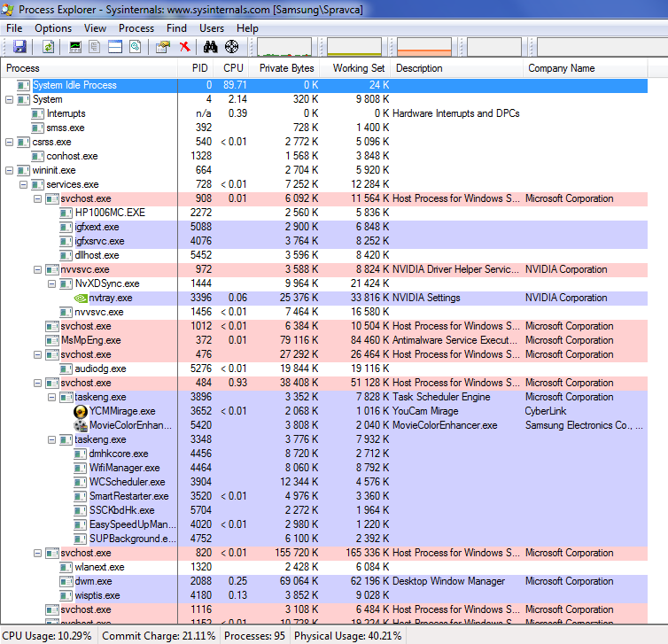Viewport: 668px width, 644px height.
Task: Sort by the CPU column header
Action: [x=233, y=68]
